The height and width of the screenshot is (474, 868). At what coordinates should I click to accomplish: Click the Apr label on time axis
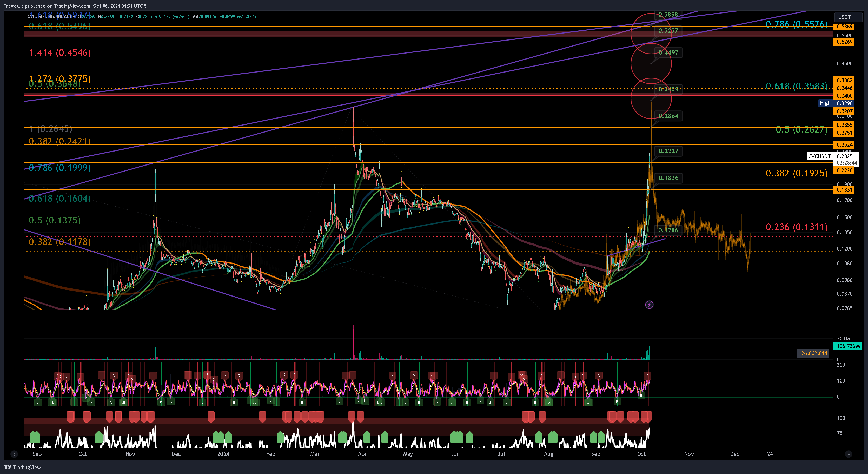coord(362,454)
